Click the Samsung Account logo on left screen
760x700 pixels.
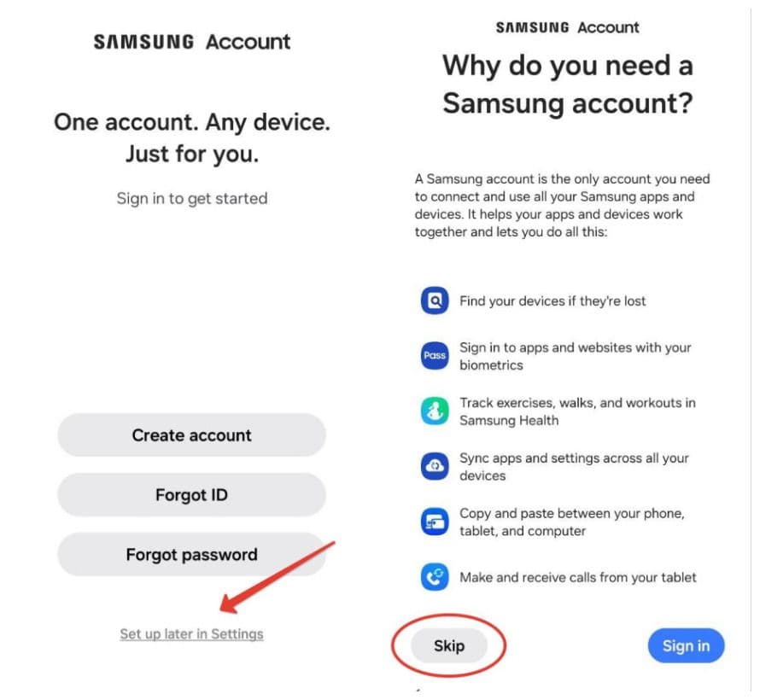(x=192, y=42)
